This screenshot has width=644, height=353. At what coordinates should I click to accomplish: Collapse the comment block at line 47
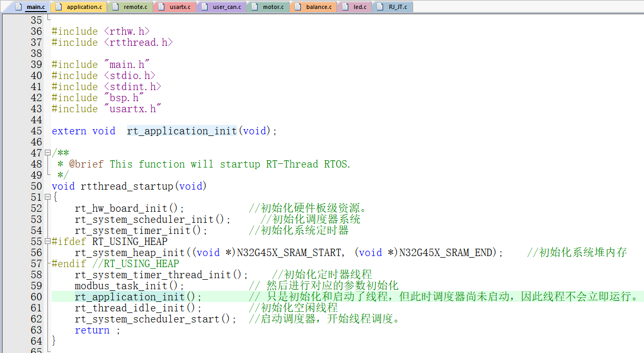coord(47,153)
